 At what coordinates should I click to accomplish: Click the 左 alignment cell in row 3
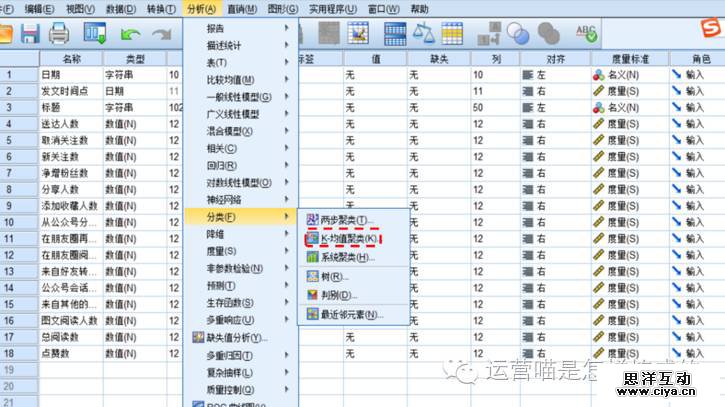[555, 108]
